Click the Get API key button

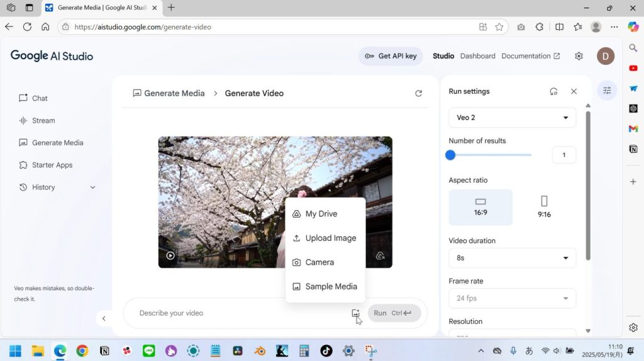tap(391, 56)
